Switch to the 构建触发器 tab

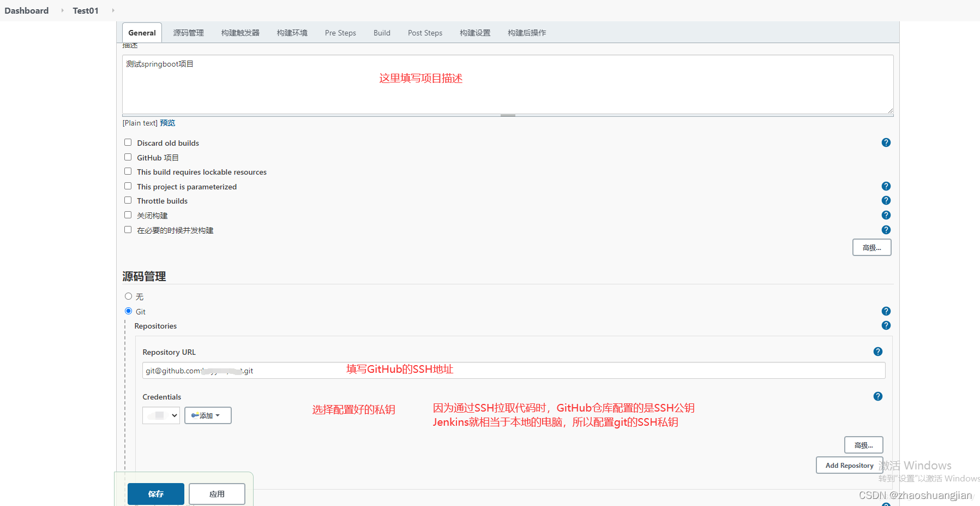coord(239,32)
